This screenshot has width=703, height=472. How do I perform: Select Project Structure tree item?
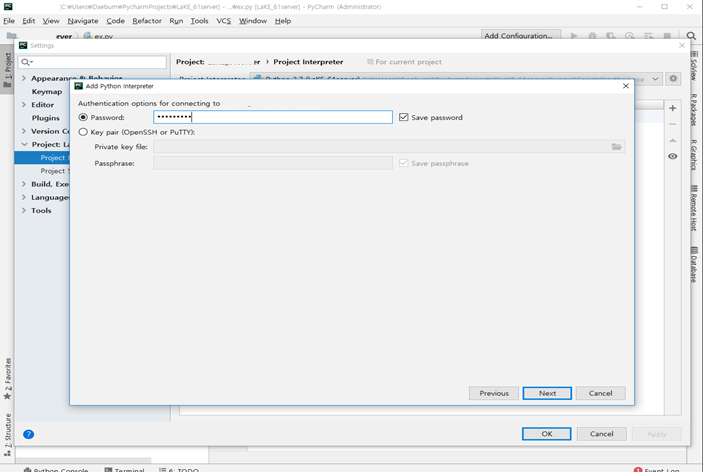coord(55,171)
